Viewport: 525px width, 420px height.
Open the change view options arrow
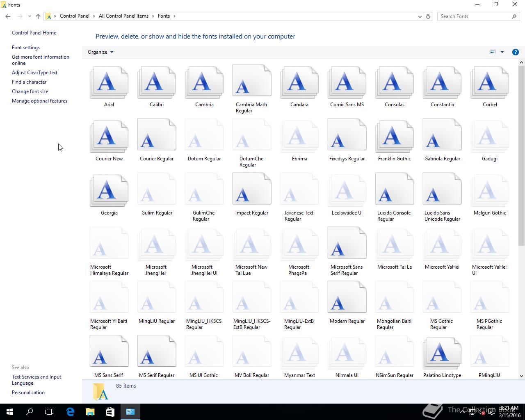502,52
